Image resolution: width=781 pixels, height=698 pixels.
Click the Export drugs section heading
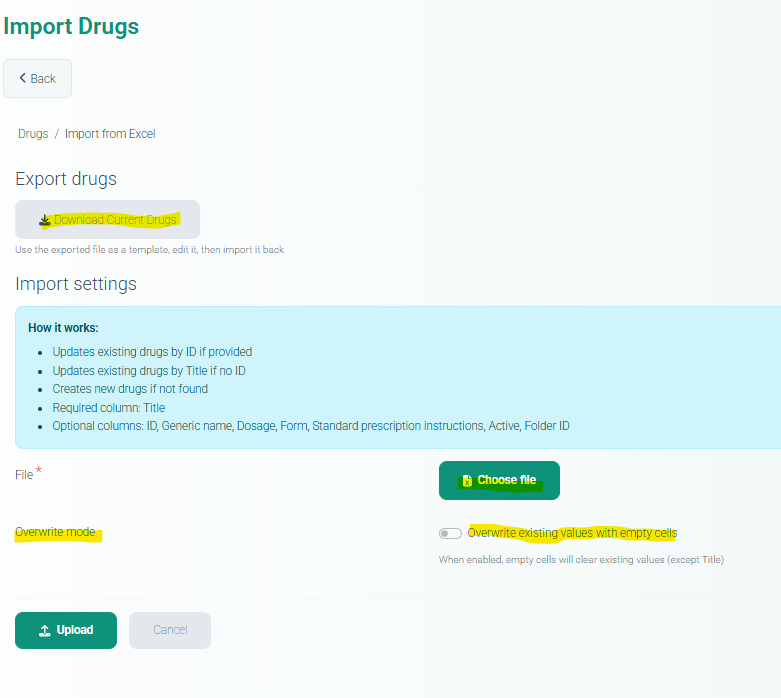click(x=66, y=179)
